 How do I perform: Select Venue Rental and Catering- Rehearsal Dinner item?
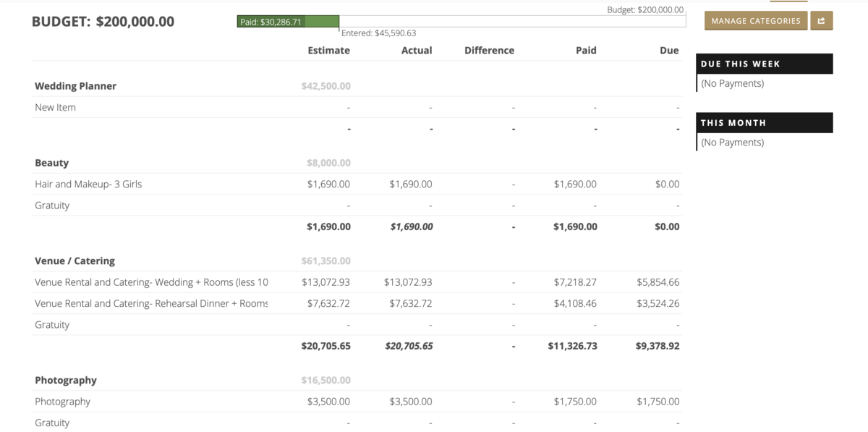[x=151, y=303]
